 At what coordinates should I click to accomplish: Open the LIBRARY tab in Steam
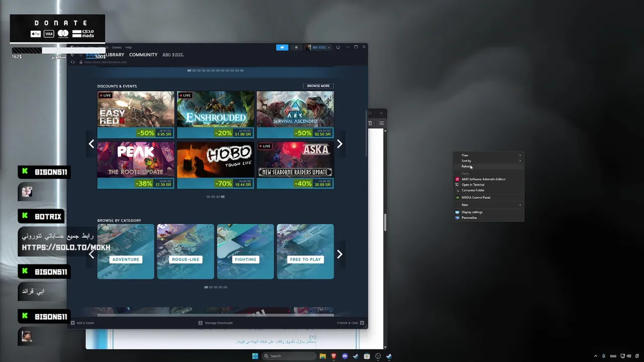point(115,55)
